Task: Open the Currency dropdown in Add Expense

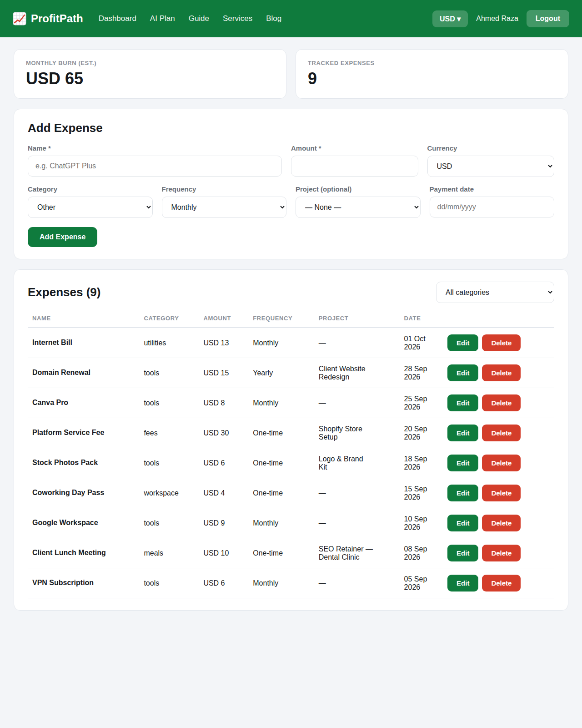Action: tap(491, 166)
